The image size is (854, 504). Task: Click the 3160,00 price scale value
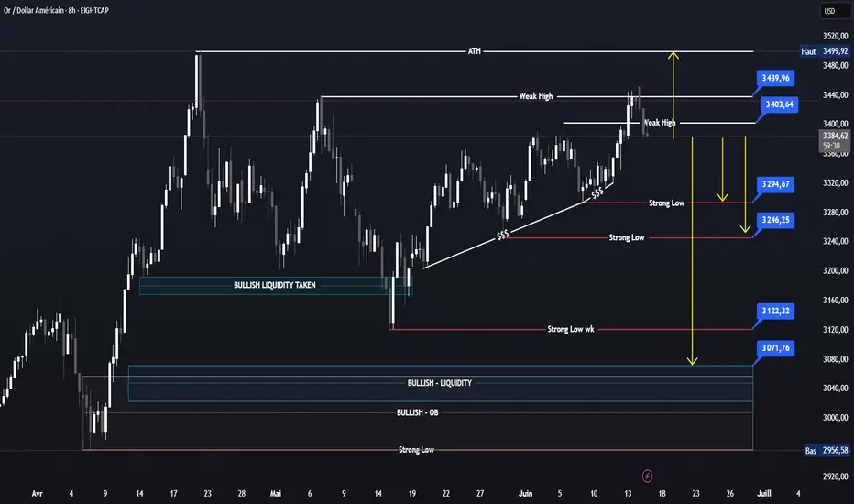(835, 301)
